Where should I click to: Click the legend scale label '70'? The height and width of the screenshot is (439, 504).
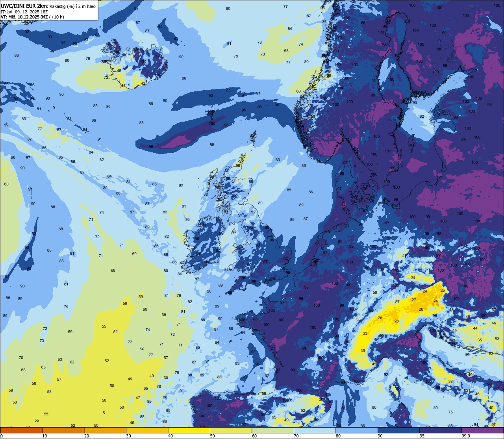[x=296, y=436]
